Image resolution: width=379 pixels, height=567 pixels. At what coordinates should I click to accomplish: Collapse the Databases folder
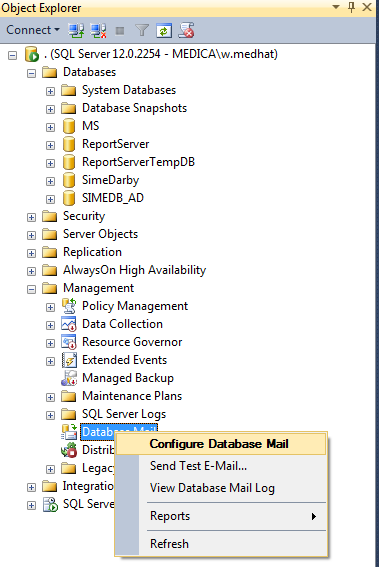coord(31,73)
